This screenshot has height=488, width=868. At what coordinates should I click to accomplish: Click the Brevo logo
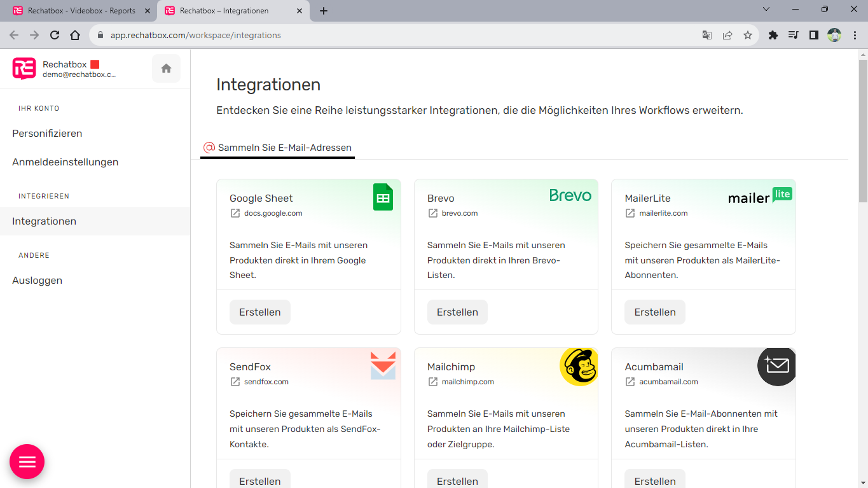pos(570,195)
